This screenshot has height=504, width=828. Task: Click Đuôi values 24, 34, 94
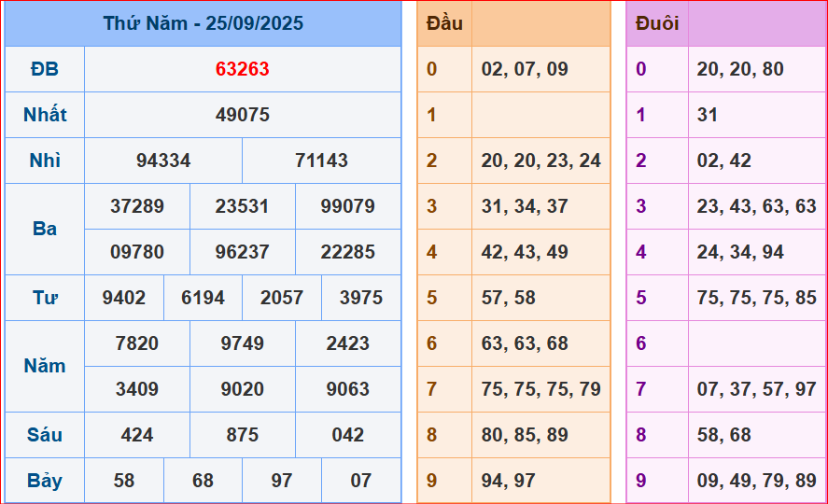[x=740, y=252]
